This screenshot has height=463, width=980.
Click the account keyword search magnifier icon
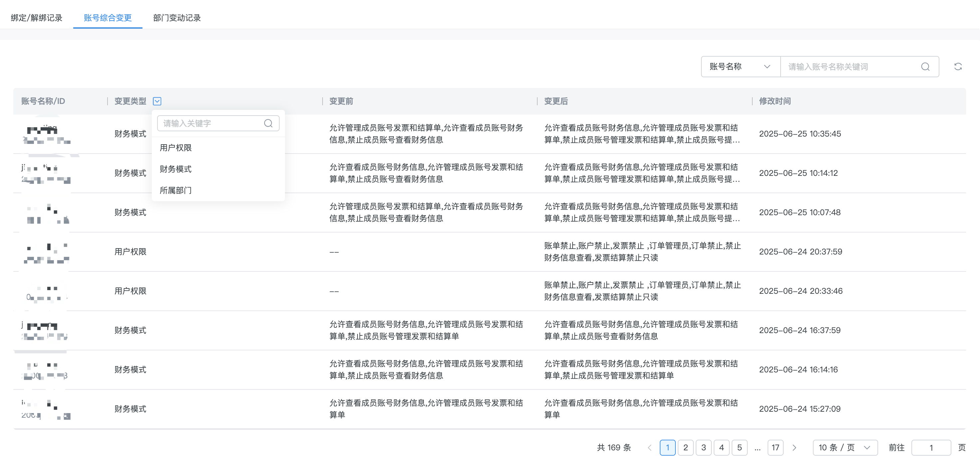925,67
